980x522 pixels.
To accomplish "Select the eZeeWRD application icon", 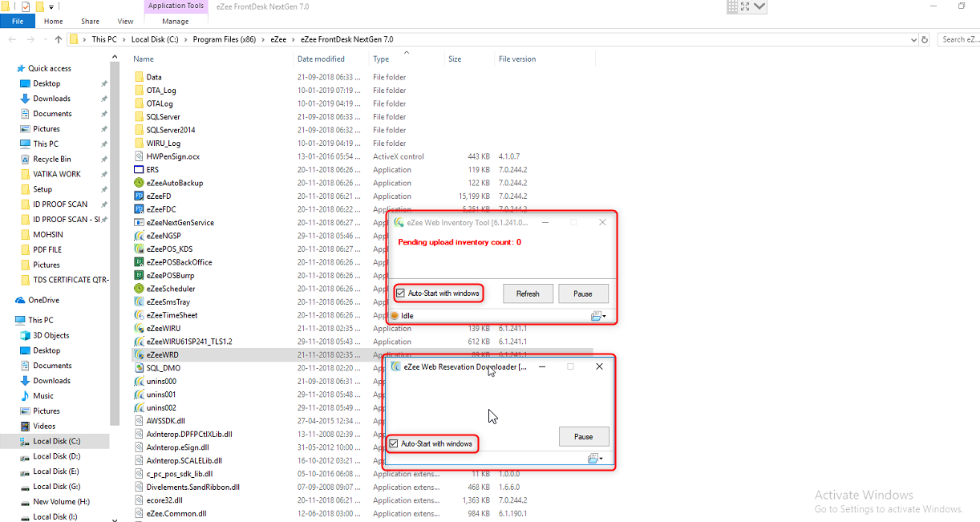I will tap(139, 354).
